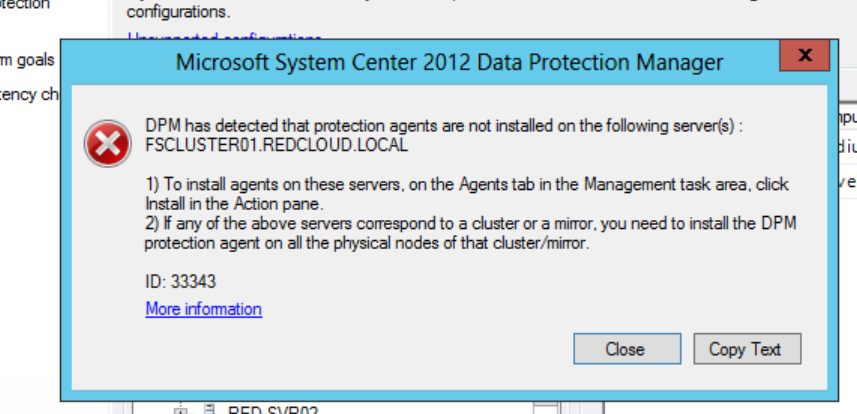Image resolution: width=857 pixels, height=414 pixels.
Task: Open the More information link
Action: click(203, 309)
